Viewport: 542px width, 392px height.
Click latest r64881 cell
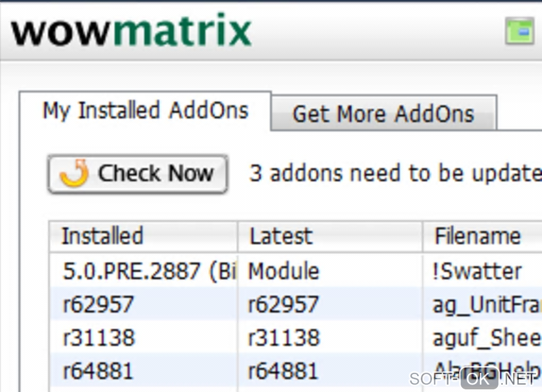point(330,371)
